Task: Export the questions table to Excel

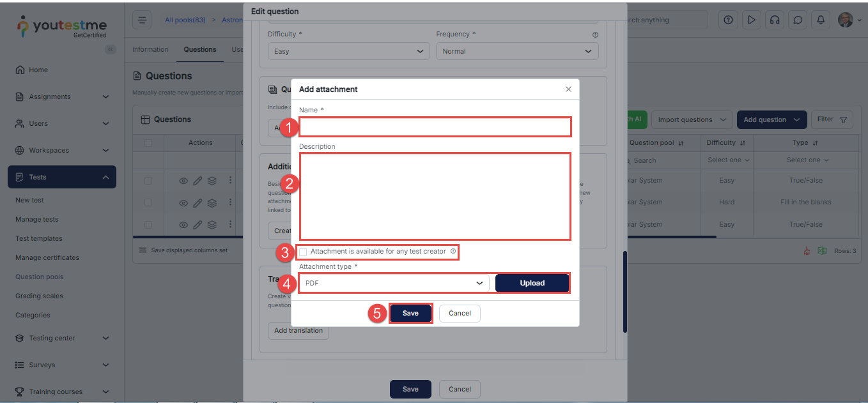Action: [x=823, y=251]
